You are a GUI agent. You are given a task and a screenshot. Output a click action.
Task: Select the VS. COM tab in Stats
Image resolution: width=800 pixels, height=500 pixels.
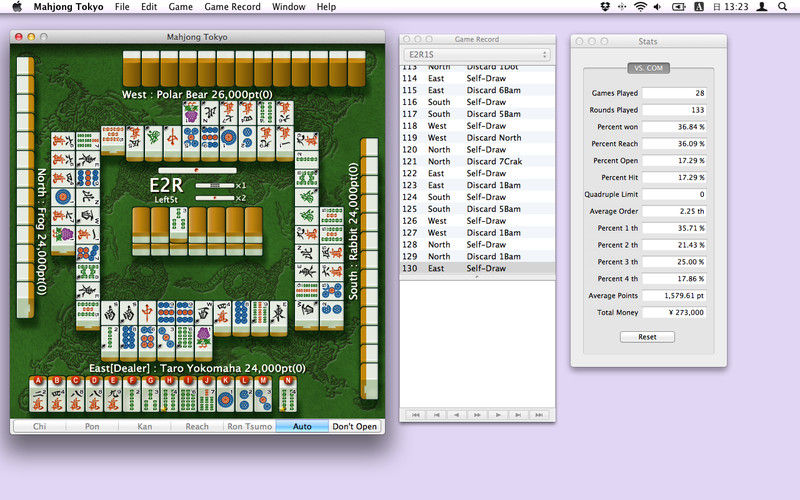[x=648, y=68]
